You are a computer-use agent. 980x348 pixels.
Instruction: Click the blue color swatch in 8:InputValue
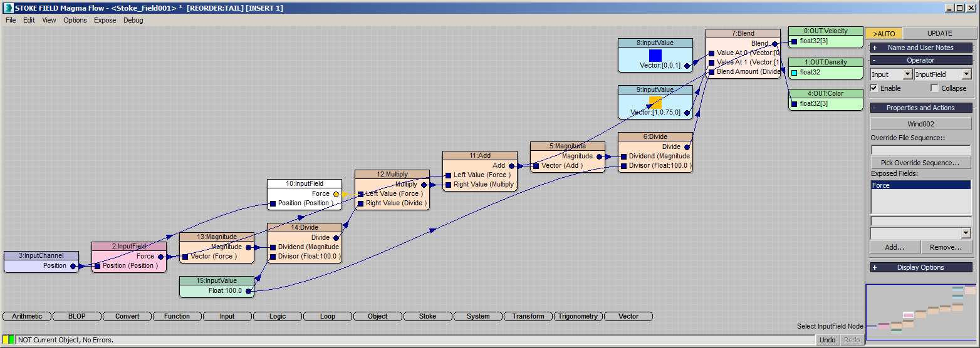pos(655,55)
